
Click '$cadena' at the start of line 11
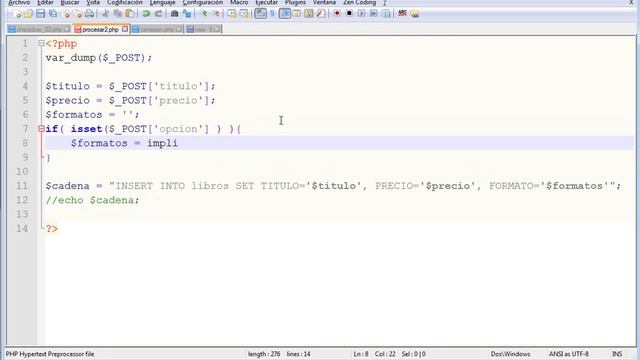click(x=67, y=186)
